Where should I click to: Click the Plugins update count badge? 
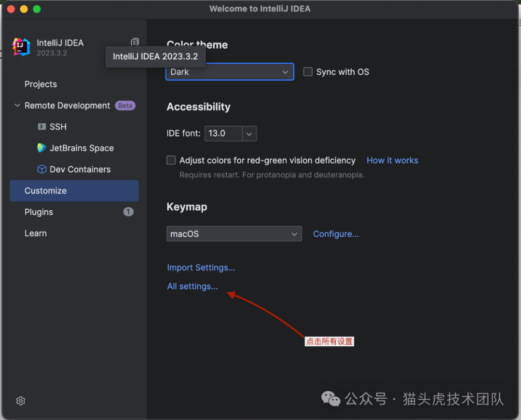(128, 212)
